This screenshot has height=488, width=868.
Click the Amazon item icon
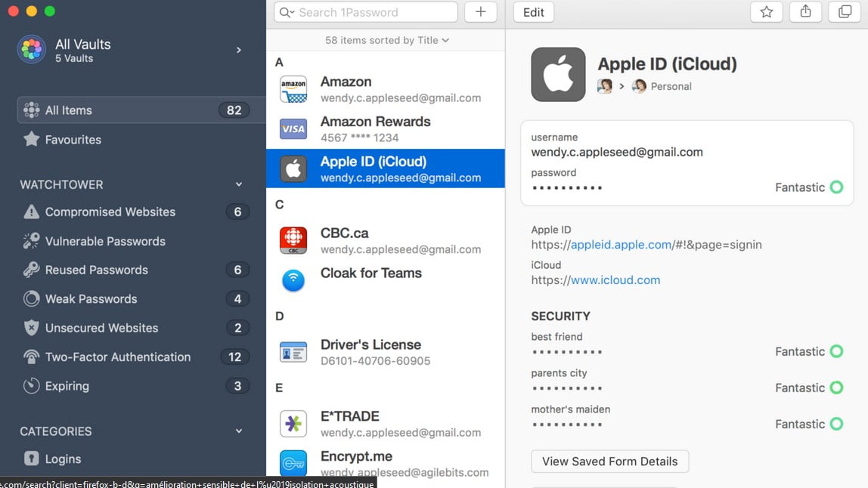click(293, 89)
